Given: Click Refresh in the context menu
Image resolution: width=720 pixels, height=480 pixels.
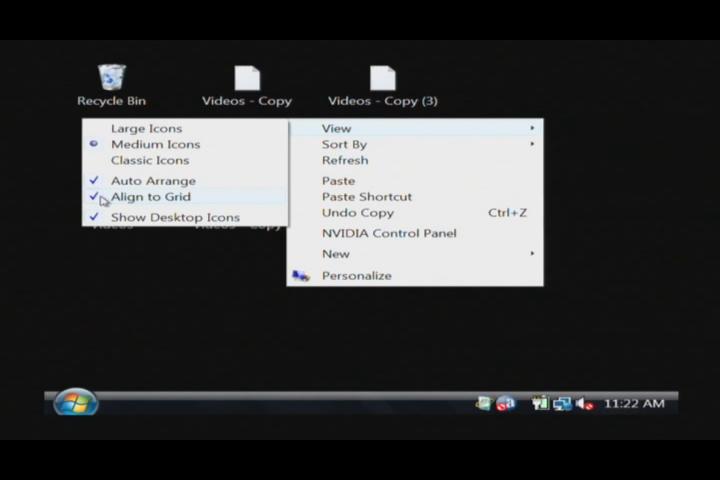Looking at the screenshot, I should [x=415, y=160].
